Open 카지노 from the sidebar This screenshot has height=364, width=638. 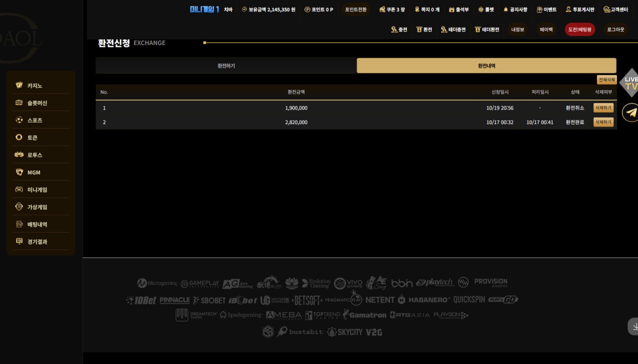pos(34,85)
